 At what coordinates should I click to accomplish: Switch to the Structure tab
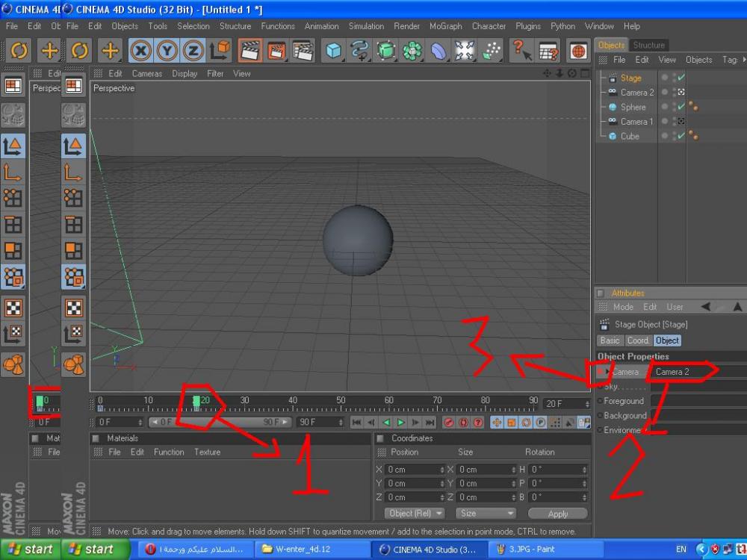[648, 45]
